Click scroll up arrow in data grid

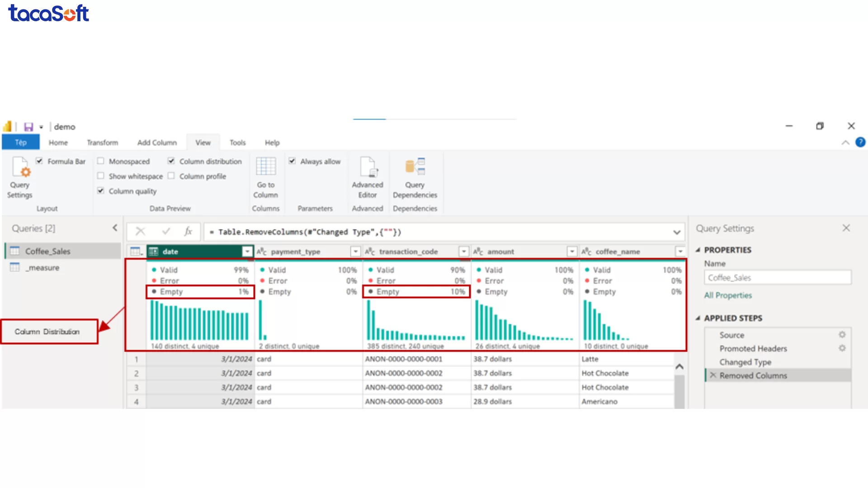(x=679, y=366)
